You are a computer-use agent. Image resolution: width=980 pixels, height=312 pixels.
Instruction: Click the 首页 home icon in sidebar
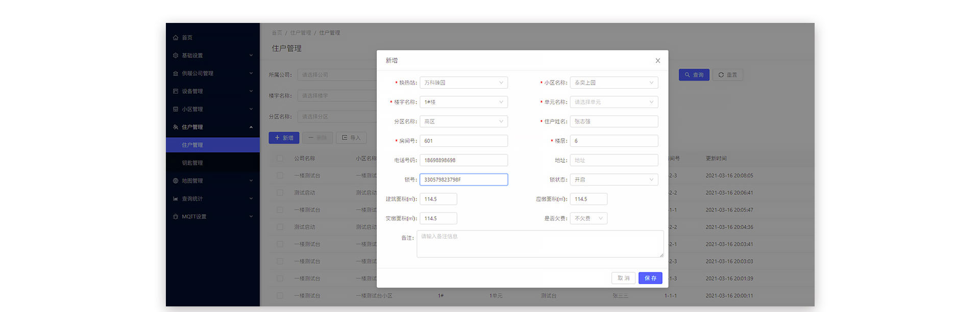point(176,38)
